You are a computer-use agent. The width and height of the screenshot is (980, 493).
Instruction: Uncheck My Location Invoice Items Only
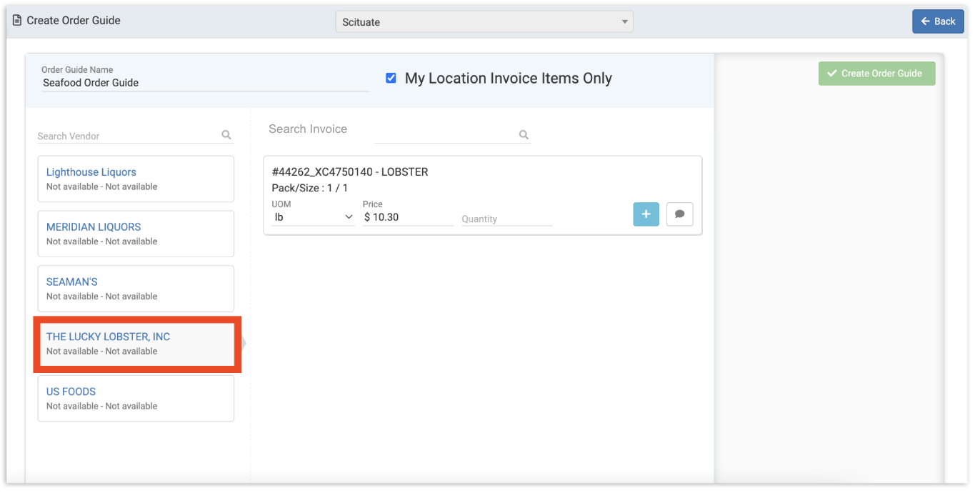pyautogui.click(x=391, y=79)
